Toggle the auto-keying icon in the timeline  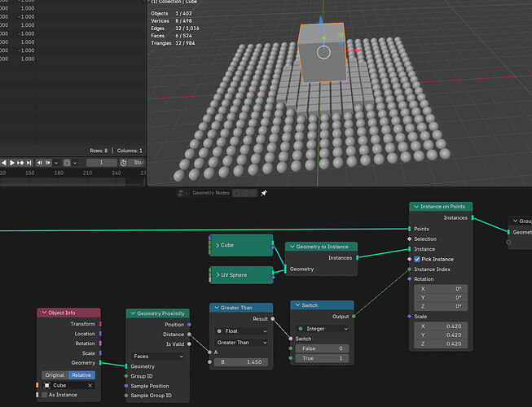coord(67,163)
